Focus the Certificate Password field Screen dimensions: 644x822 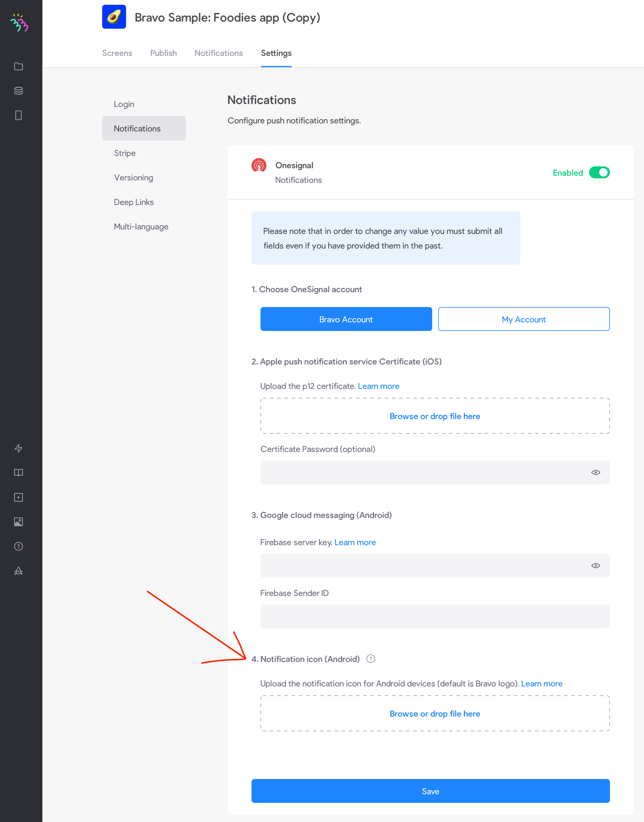[435, 473]
